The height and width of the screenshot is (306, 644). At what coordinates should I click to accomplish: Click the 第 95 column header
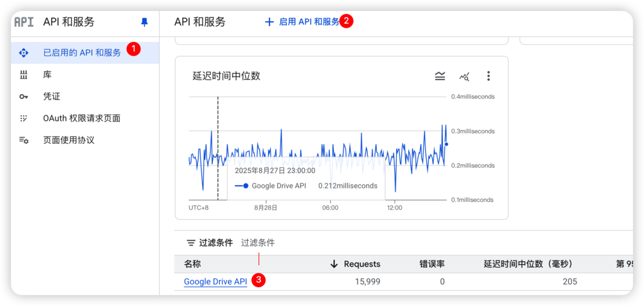click(625, 264)
